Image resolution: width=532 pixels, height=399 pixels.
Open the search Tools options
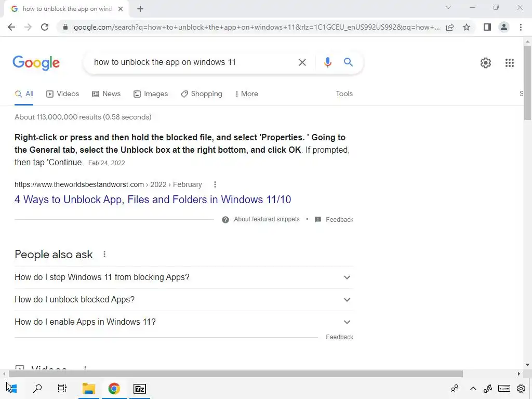pos(344,94)
